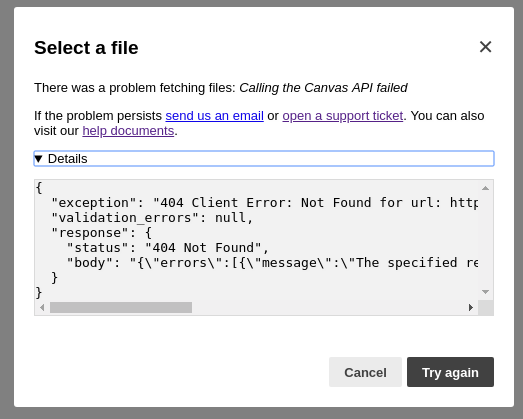Click the scroll right arrow in details box

(471, 307)
